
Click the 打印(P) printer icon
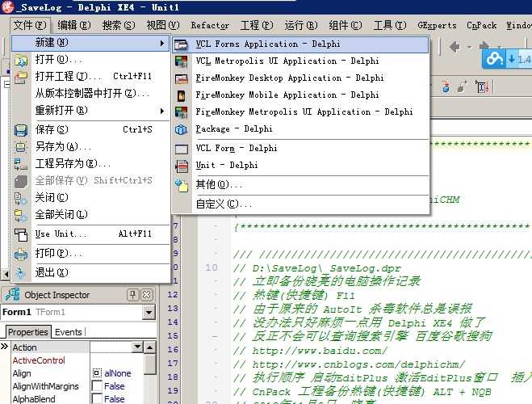click(21, 254)
